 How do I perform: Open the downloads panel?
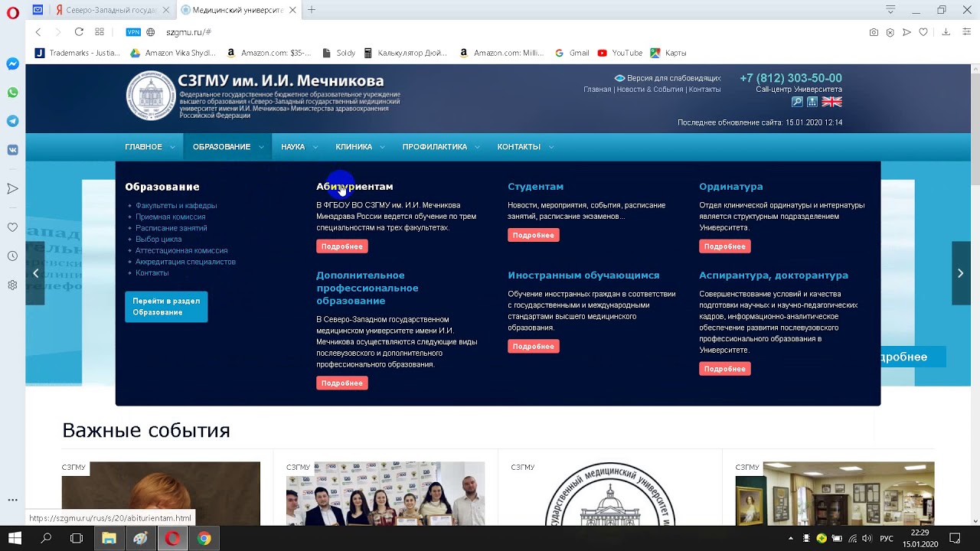[x=946, y=32]
